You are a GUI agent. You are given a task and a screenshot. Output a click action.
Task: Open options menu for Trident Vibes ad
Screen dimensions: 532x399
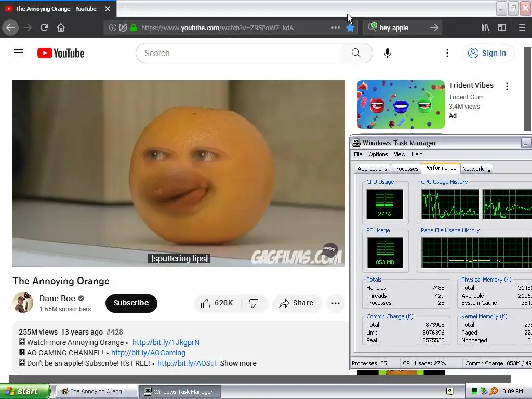pyautogui.click(x=507, y=86)
